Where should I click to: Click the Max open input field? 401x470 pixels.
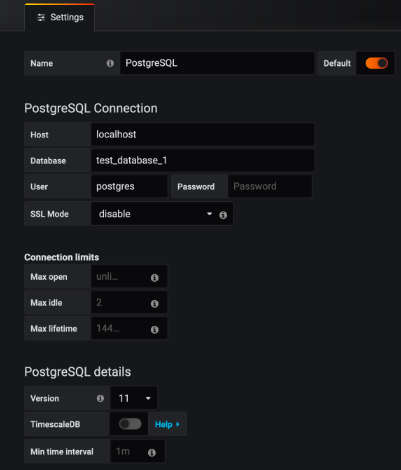[129, 277]
